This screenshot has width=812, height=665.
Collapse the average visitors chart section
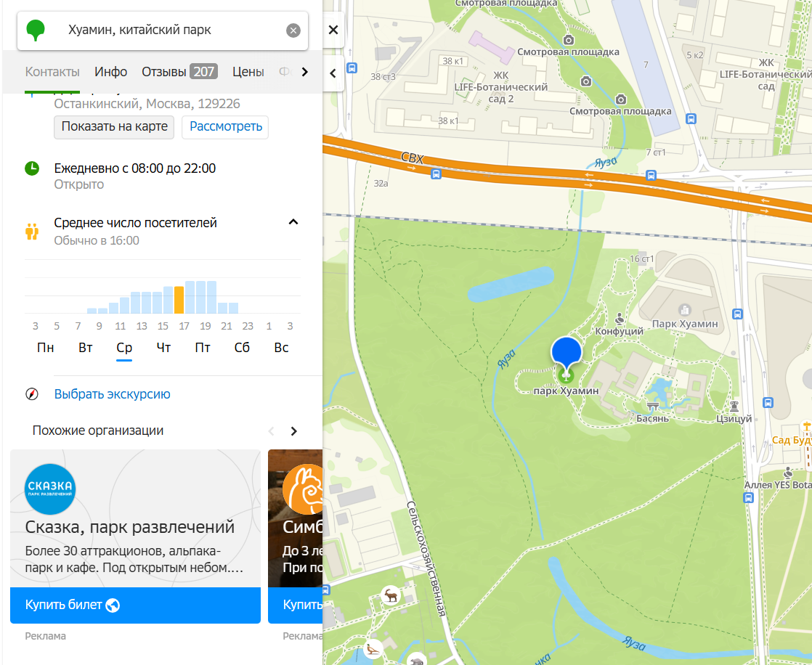click(293, 222)
